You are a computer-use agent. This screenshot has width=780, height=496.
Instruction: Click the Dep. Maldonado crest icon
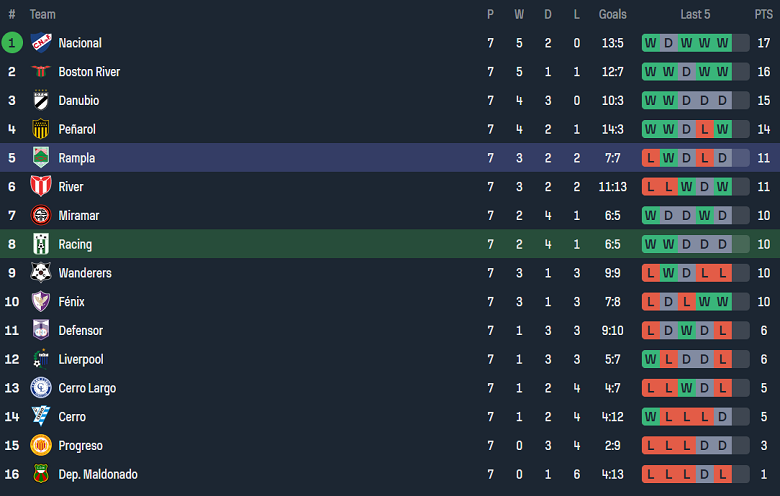click(41, 474)
